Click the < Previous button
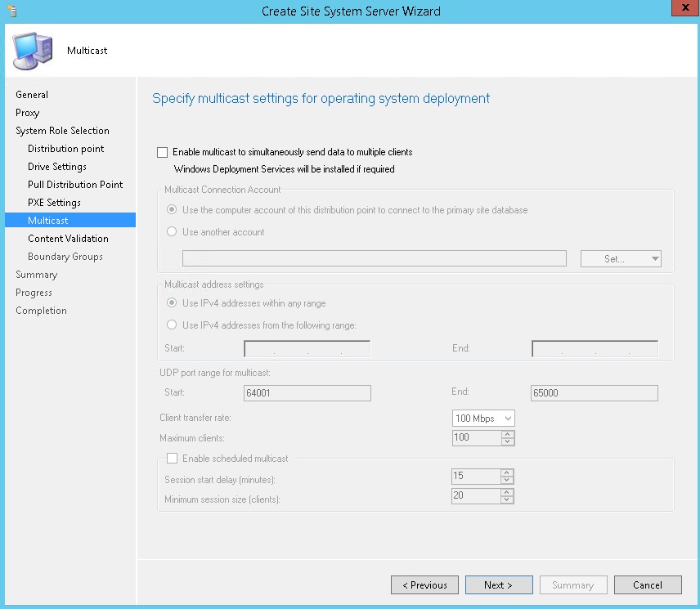The image size is (700, 609). tap(424, 585)
